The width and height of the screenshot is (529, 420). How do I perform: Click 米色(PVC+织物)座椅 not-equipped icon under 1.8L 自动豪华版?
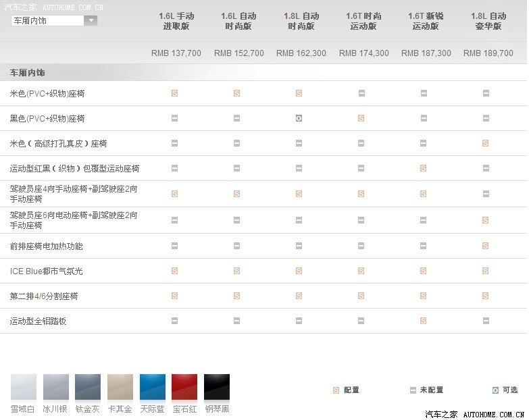pos(486,93)
